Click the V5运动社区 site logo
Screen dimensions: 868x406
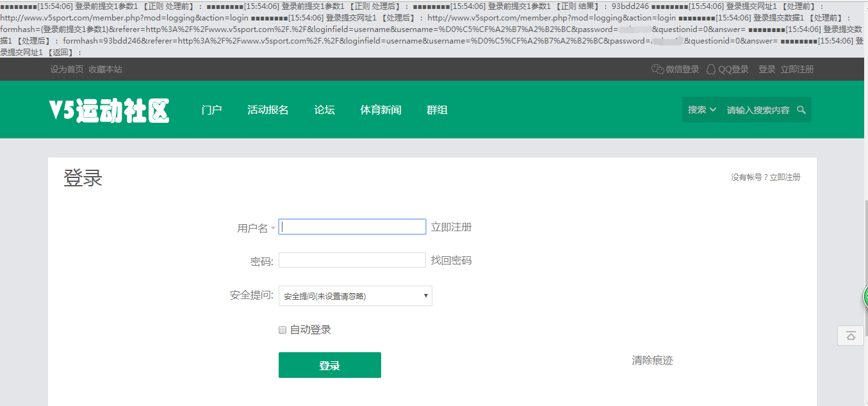[x=109, y=111]
